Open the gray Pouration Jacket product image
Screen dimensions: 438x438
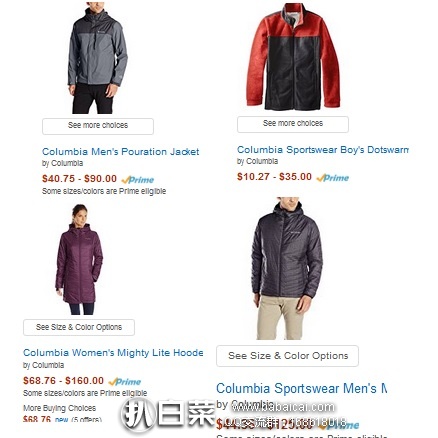(97, 58)
